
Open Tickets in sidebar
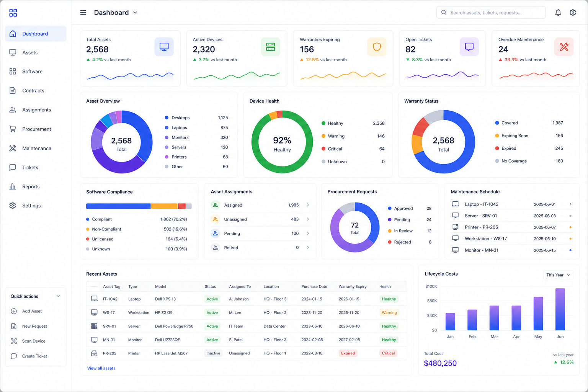point(36,167)
